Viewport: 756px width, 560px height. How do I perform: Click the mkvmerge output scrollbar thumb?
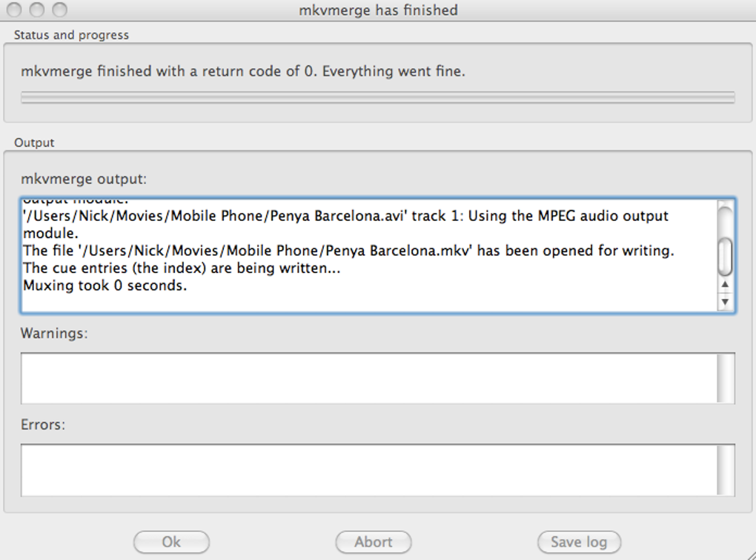pos(725,256)
